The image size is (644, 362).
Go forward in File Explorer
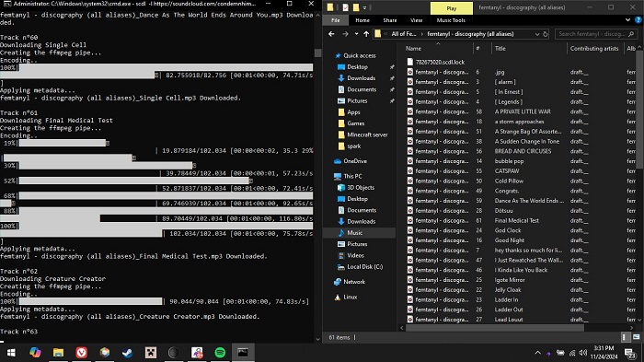[x=345, y=34]
